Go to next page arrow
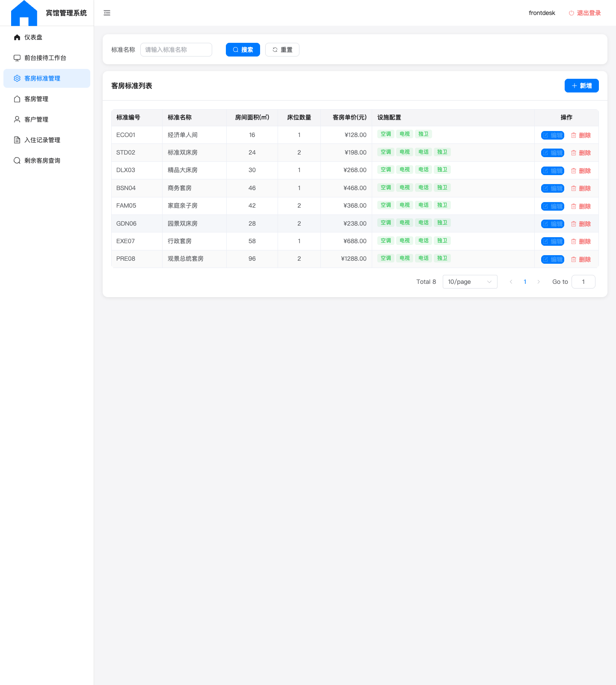This screenshot has height=685, width=616. point(539,282)
